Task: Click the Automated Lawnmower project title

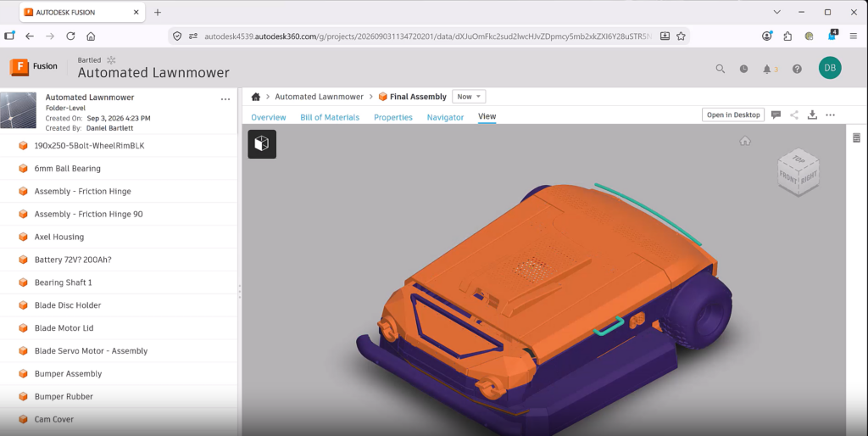Action: (x=153, y=73)
